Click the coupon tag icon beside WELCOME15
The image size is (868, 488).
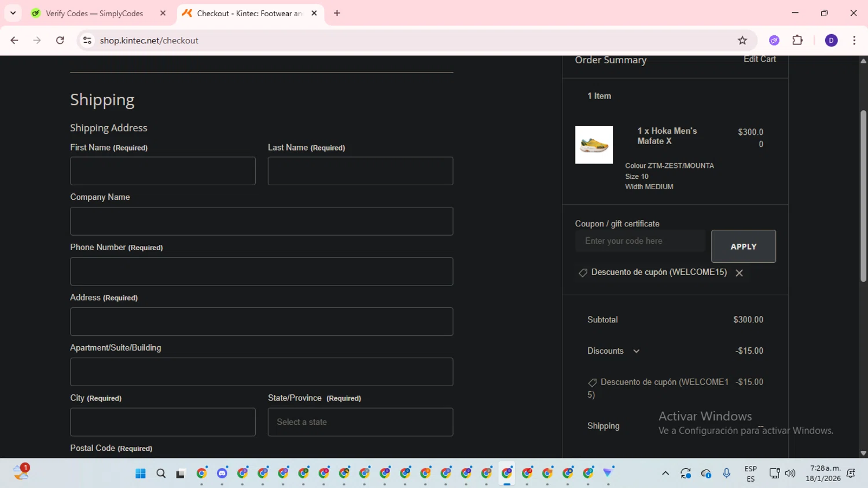pyautogui.click(x=583, y=273)
